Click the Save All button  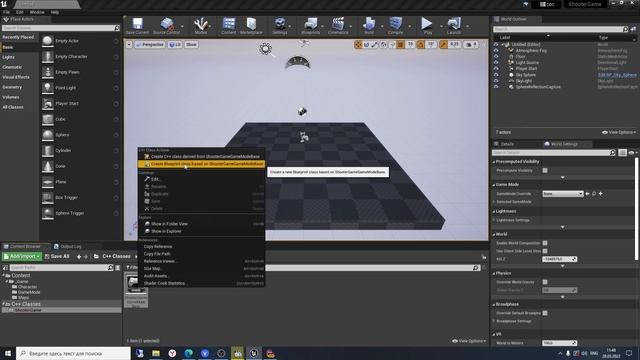pyautogui.click(x=57, y=256)
